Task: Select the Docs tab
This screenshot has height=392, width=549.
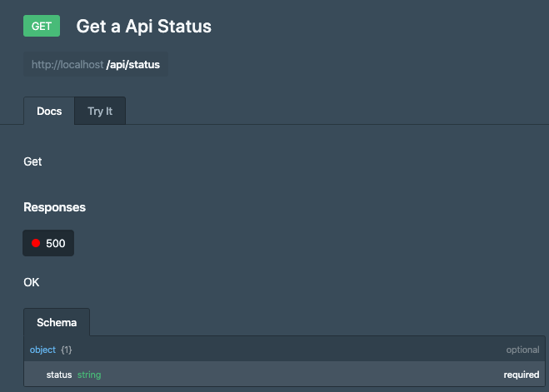Action: (x=49, y=111)
